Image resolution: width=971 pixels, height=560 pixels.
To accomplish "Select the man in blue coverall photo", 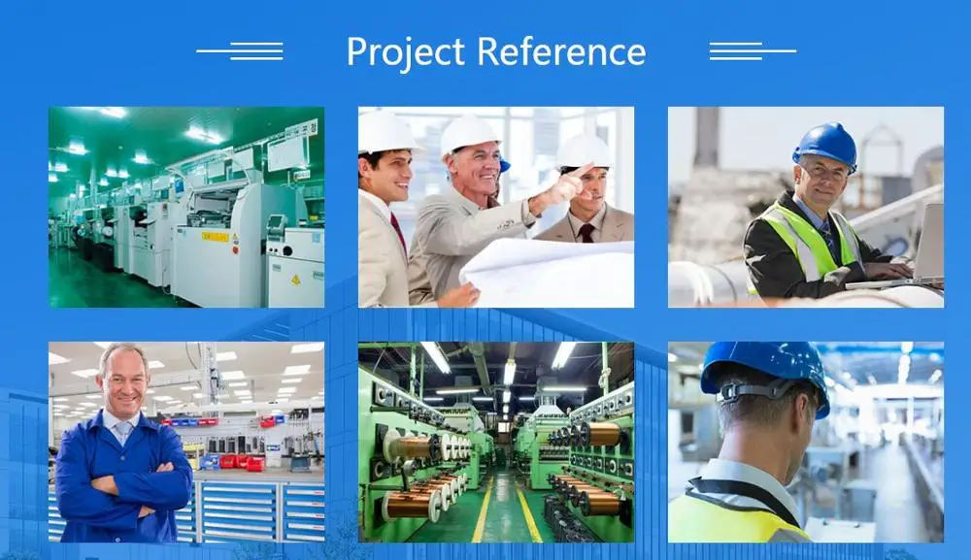I will 186,442.
